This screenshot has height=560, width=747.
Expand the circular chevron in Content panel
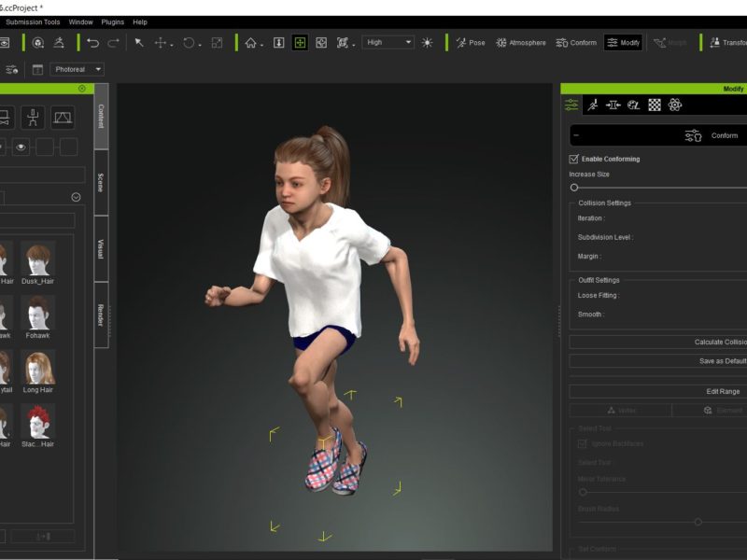point(76,197)
